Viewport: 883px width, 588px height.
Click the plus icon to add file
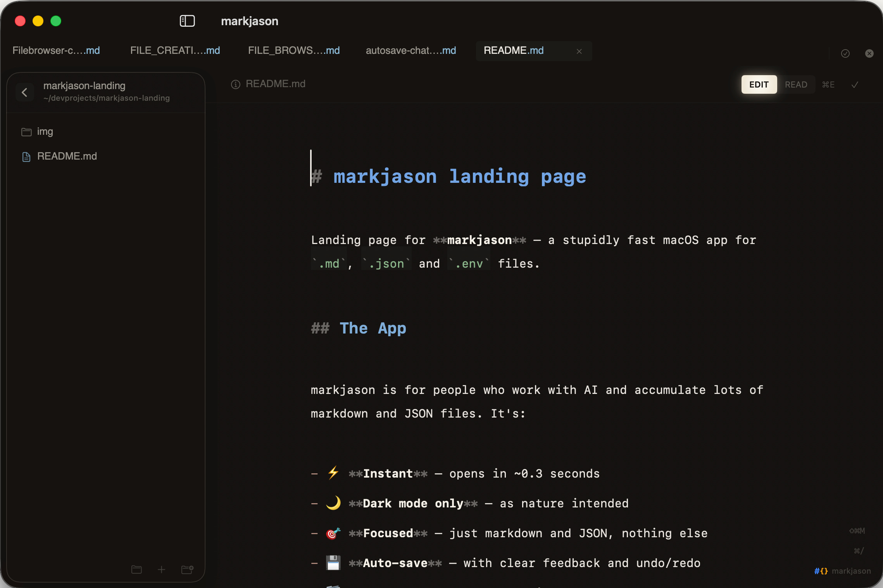click(162, 569)
